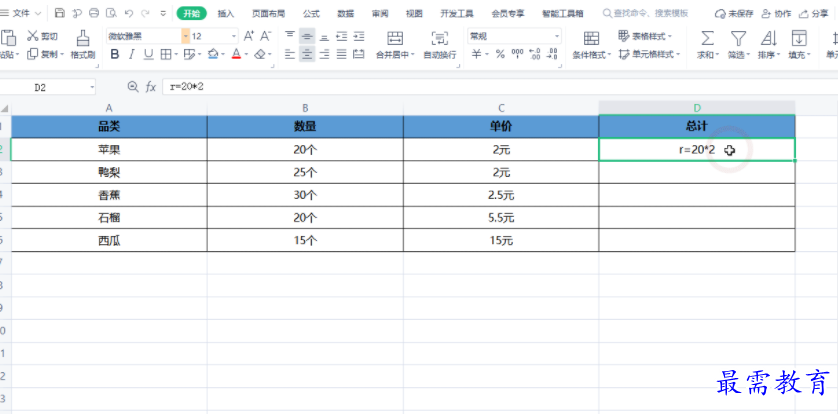
Task: Switch to the Formulas (公式) tab
Action: (x=311, y=13)
